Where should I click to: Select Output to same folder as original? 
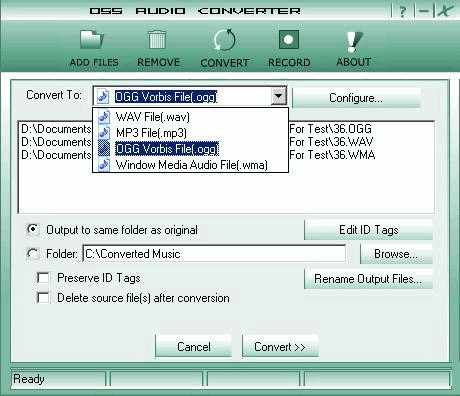tap(33, 230)
